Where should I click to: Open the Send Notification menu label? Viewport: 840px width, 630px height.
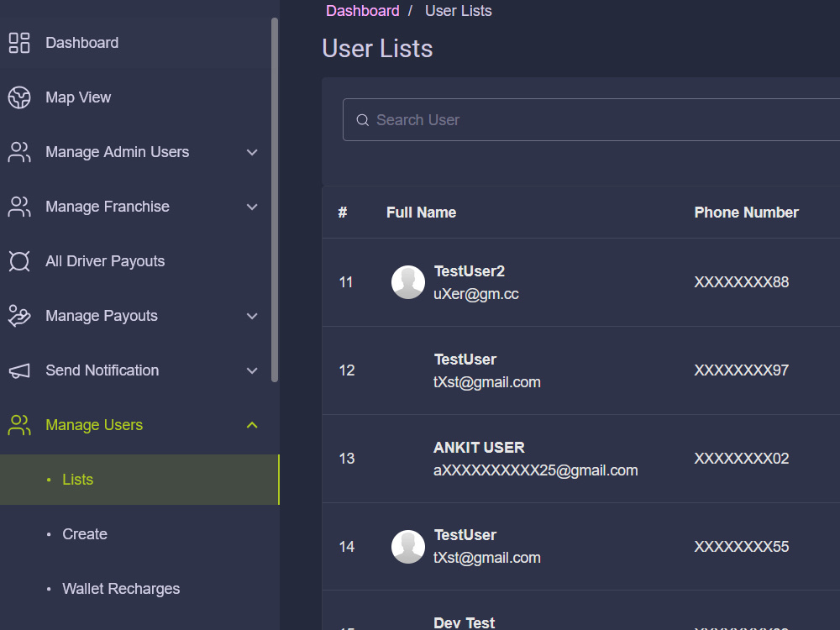pos(102,370)
